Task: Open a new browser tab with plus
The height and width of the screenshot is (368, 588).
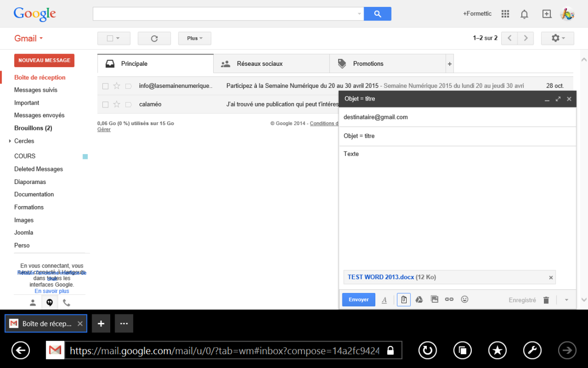Action: pyautogui.click(x=101, y=324)
